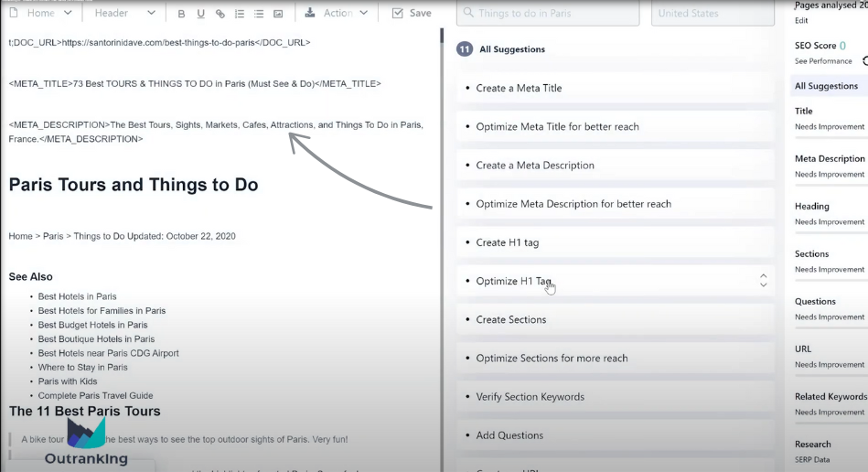Open the Header style dropdown
The image size is (868, 472).
pos(124,13)
